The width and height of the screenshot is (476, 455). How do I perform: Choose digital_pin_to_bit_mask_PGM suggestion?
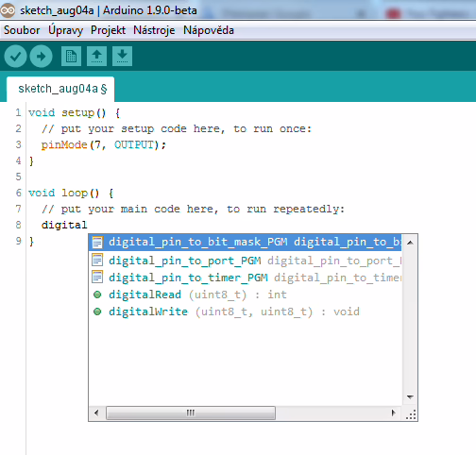[x=245, y=242]
